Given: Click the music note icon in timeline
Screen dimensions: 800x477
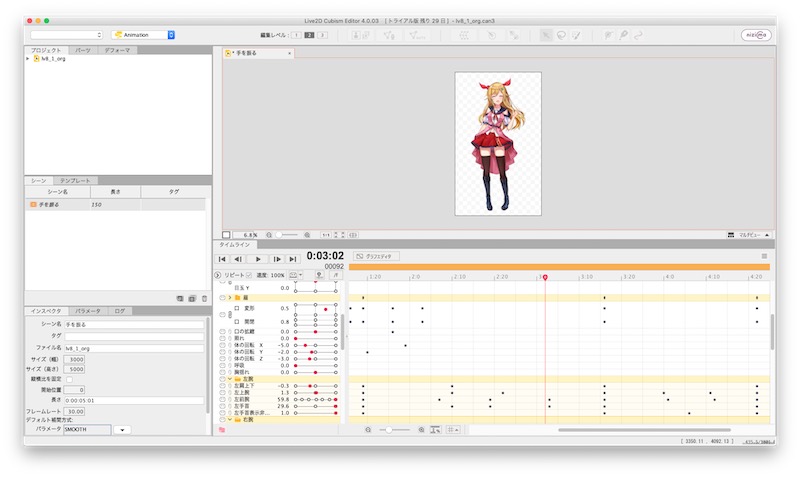Looking at the screenshot, I should [335, 275].
